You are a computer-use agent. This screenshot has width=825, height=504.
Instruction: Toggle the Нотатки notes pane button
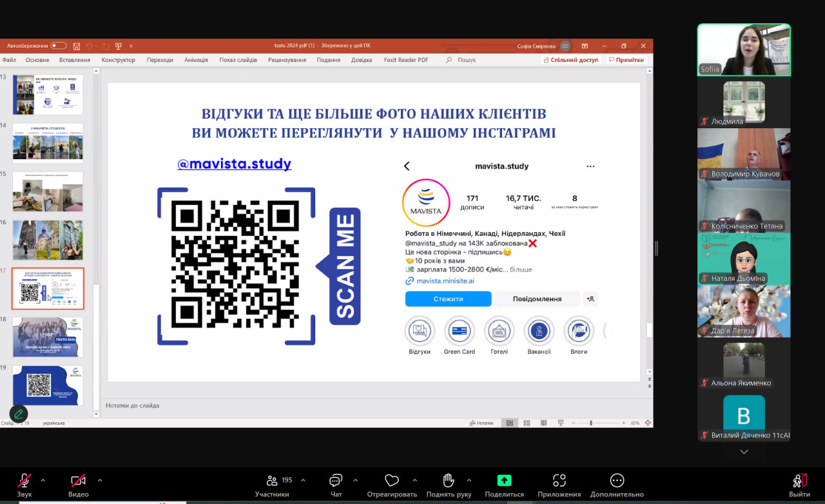coord(481,423)
